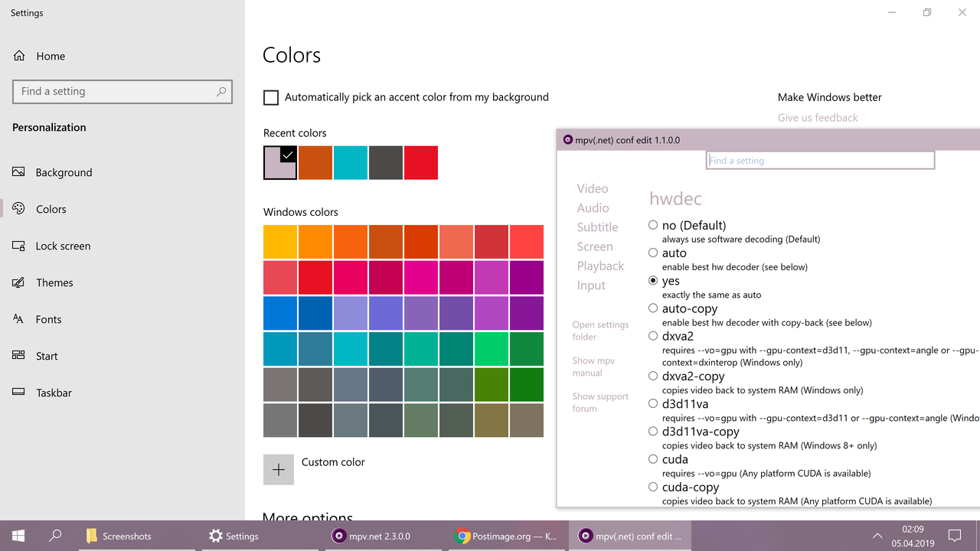Screen dimensions: 980x551
Task: Open taskbar search magnifier
Action: tap(55, 536)
